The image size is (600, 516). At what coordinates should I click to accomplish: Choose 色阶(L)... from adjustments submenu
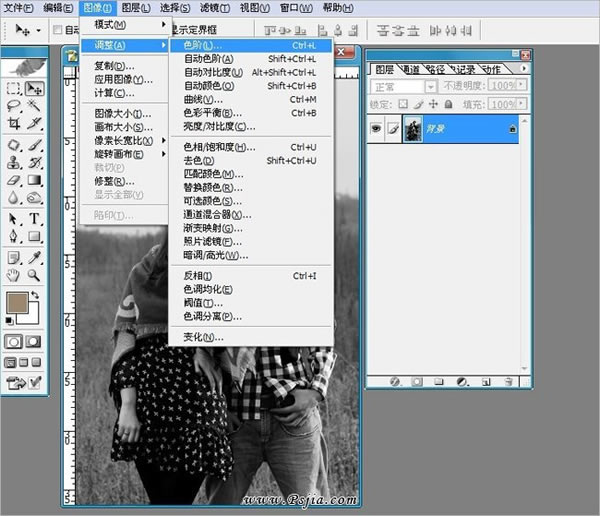click(x=251, y=45)
